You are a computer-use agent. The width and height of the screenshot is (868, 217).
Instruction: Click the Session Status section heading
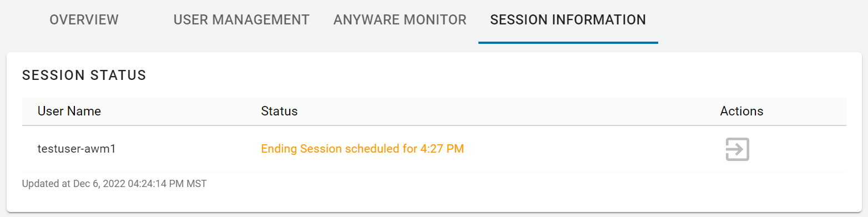click(84, 75)
